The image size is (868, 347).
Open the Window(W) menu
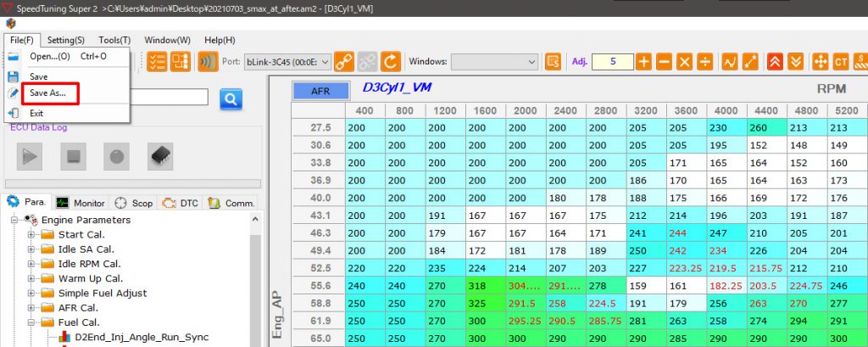point(167,40)
